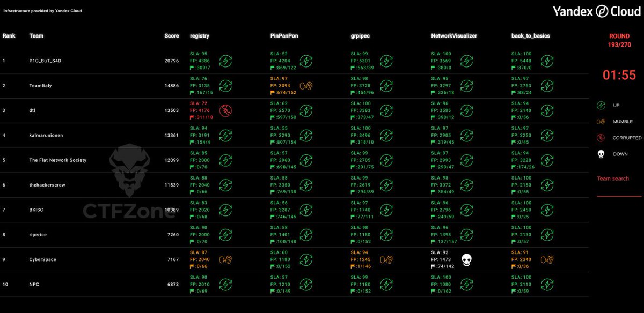Viewport: 644px width, 313px height.
Task: Click CyberSpace registry MUMBLE ear icon
Action: coord(226,259)
